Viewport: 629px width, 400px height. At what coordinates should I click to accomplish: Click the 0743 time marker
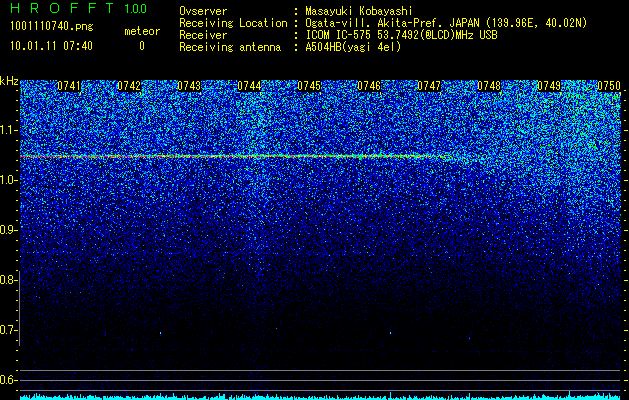pyautogui.click(x=189, y=86)
